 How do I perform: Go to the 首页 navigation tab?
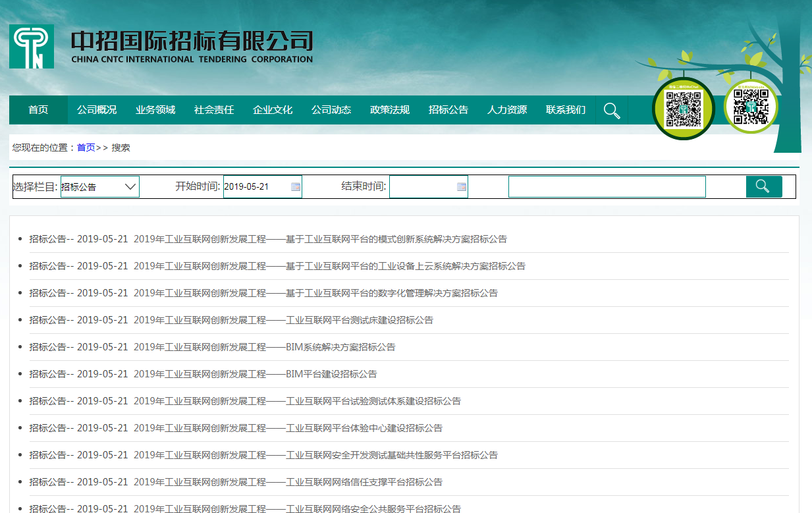38,110
